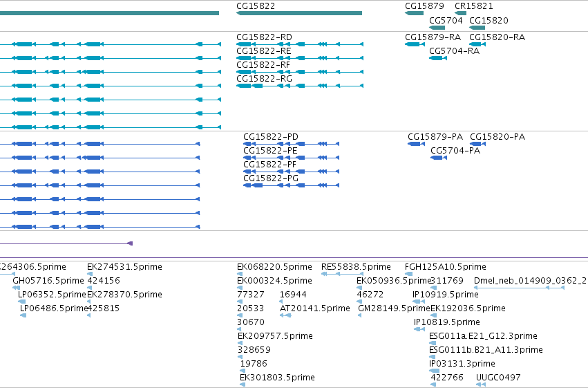Select the CG15822 gene bar
Image resolution: width=588 pixels, height=388 pixels.
[299, 13]
